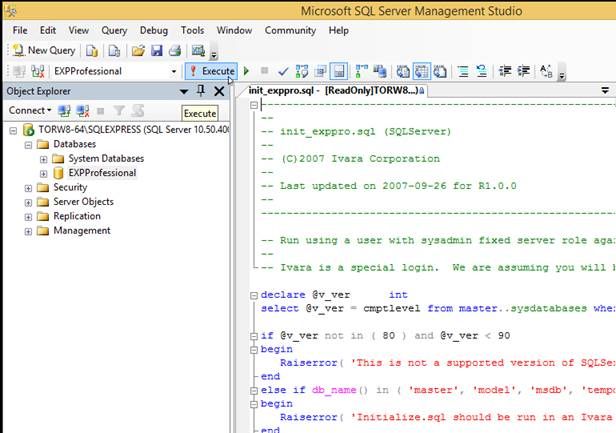
Task: Toggle IntelliSense Enabled button
Action: pyautogui.click(x=338, y=71)
